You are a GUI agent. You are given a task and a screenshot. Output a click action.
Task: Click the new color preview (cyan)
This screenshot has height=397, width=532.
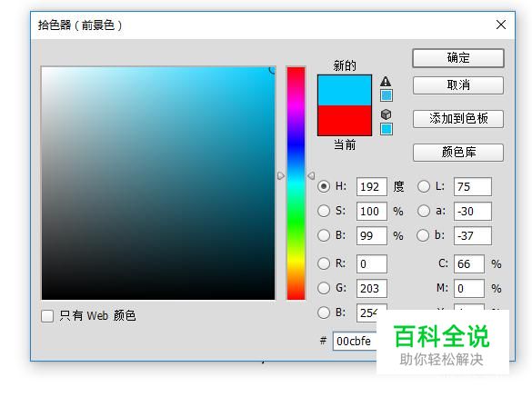click(x=345, y=90)
